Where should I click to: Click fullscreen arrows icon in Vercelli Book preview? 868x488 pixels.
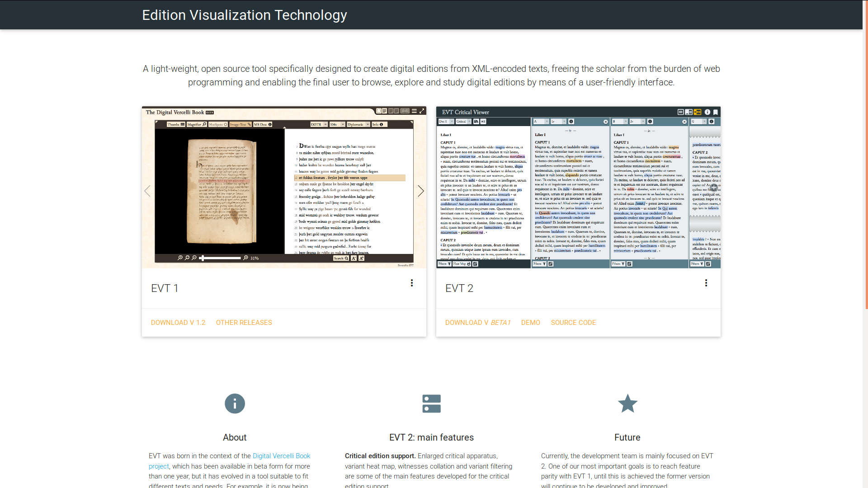point(422,111)
